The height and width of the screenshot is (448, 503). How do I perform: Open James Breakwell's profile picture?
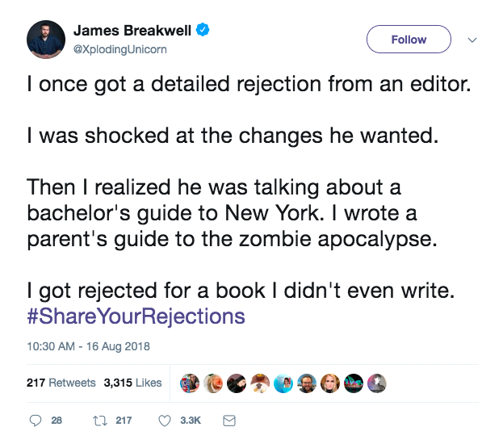[45, 40]
